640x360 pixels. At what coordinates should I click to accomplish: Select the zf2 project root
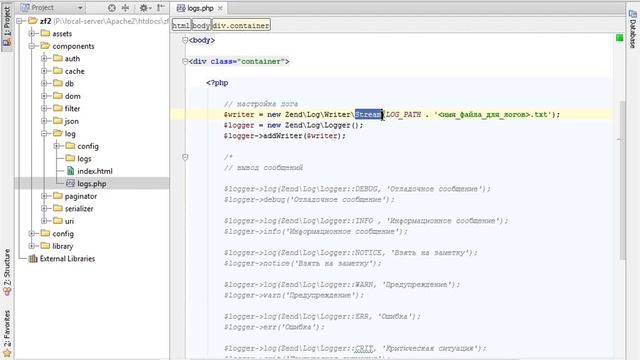click(x=45, y=21)
